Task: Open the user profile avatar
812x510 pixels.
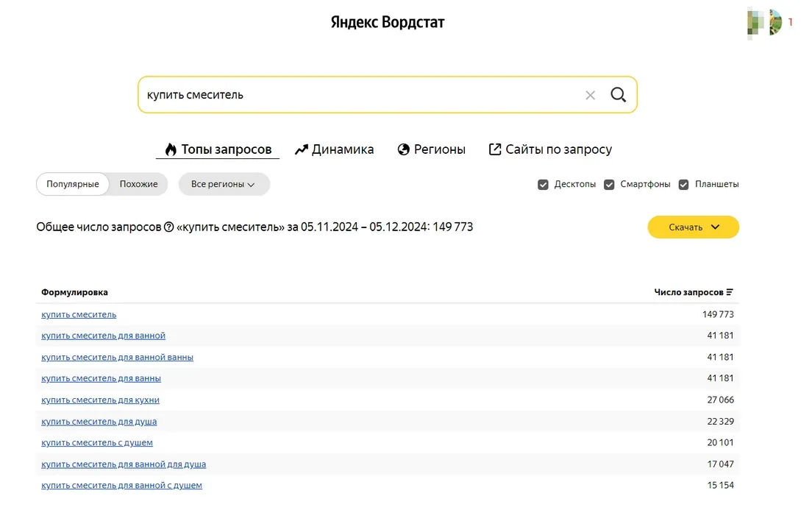Action: [774, 22]
